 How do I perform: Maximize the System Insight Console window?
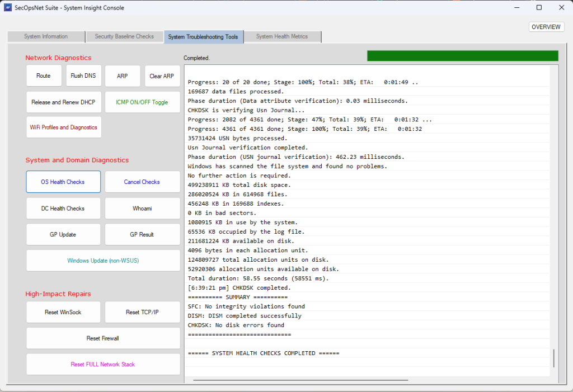click(x=539, y=8)
